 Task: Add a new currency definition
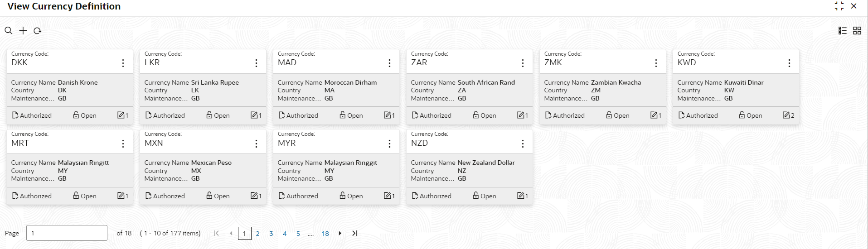[x=23, y=31]
